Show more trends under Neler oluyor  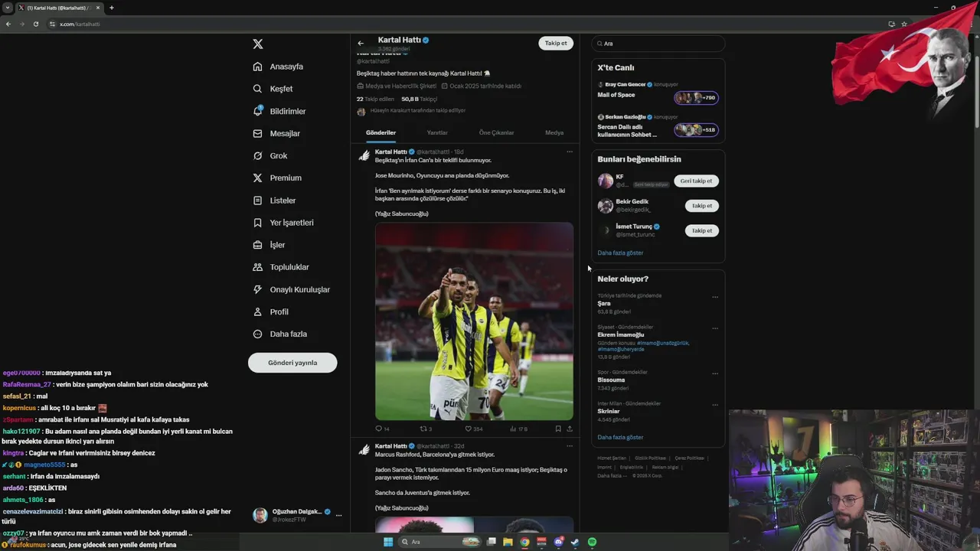[x=620, y=437]
